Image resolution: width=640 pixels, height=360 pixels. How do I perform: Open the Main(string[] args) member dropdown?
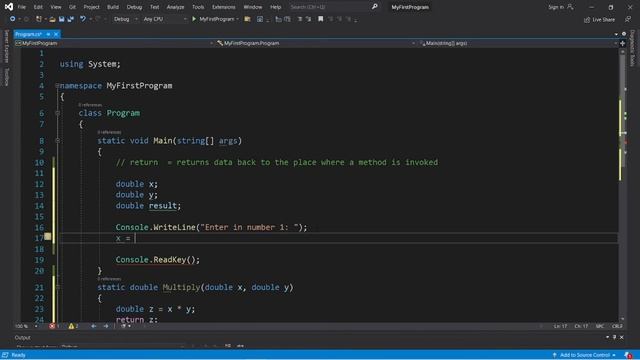(x=518, y=43)
